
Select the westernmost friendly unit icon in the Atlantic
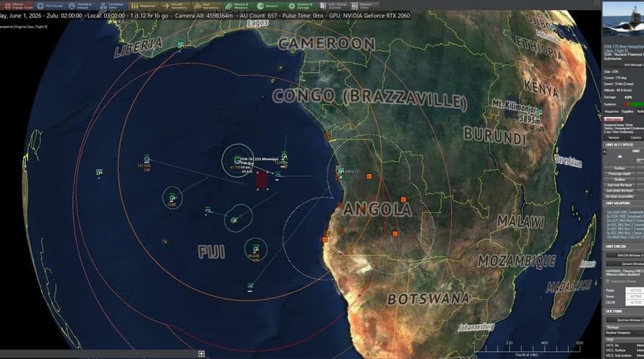[99, 172]
